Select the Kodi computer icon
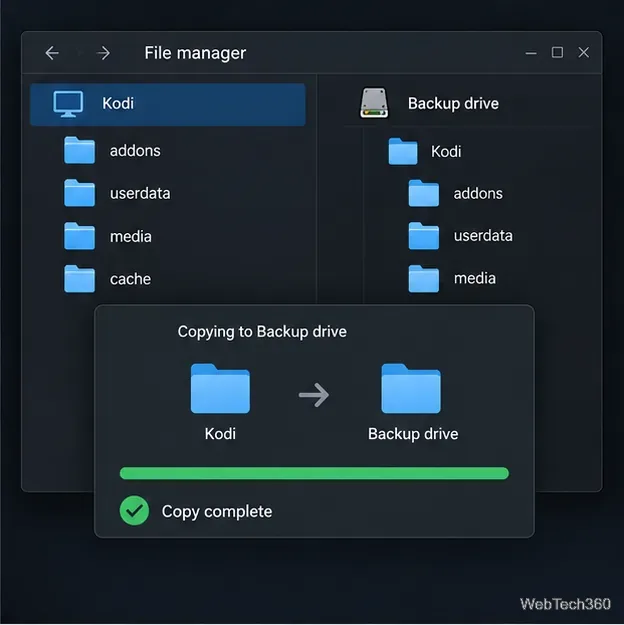 tap(68, 104)
